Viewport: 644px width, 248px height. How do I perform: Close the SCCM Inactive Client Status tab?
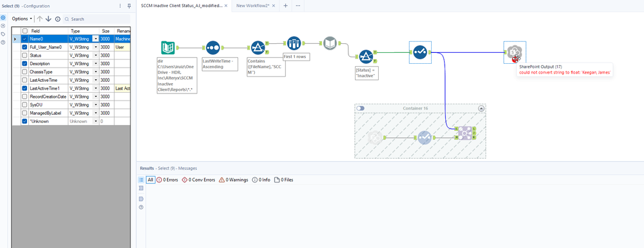coord(226,6)
